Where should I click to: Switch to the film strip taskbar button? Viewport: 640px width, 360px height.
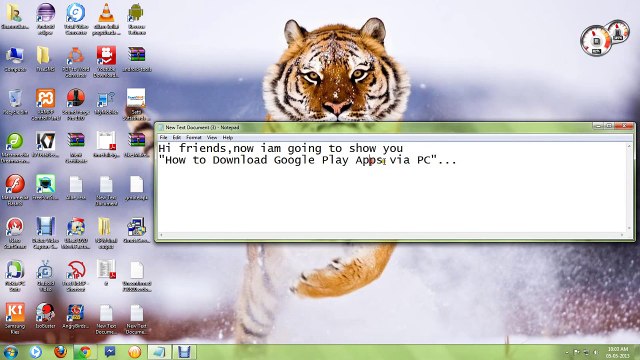click(x=184, y=352)
